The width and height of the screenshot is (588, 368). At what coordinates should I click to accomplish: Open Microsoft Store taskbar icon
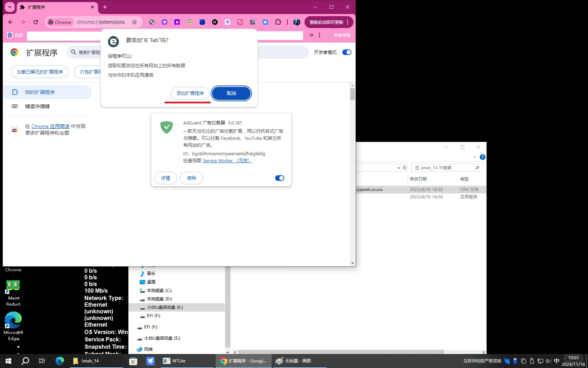pos(133,361)
